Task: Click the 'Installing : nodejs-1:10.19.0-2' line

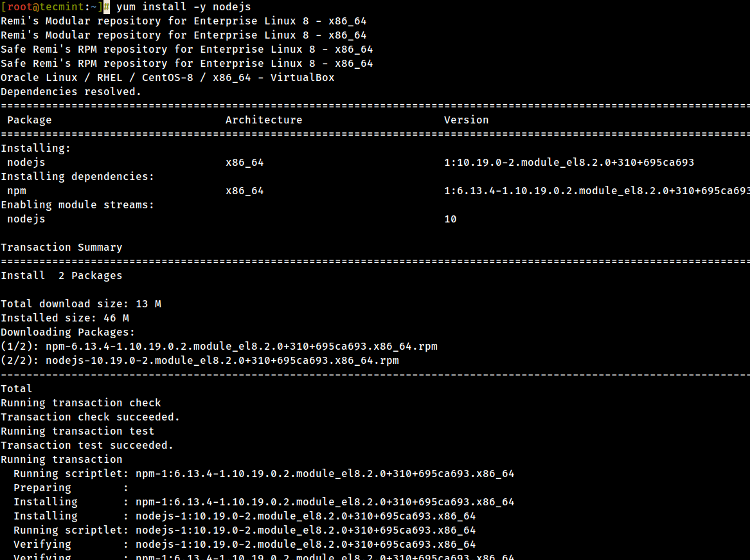Action: coord(245,516)
